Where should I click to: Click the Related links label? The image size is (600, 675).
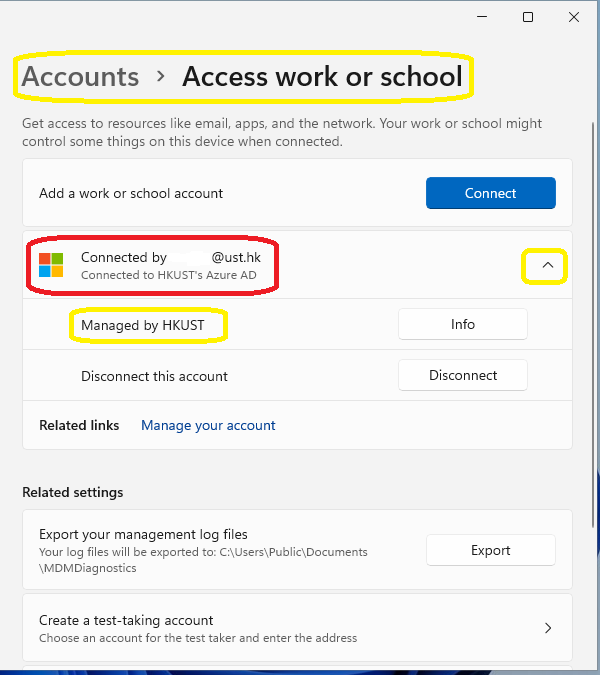point(79,425)
